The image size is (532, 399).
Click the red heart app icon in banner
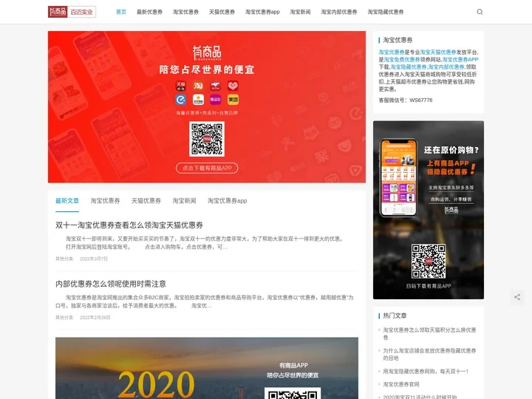pos(233,86)
